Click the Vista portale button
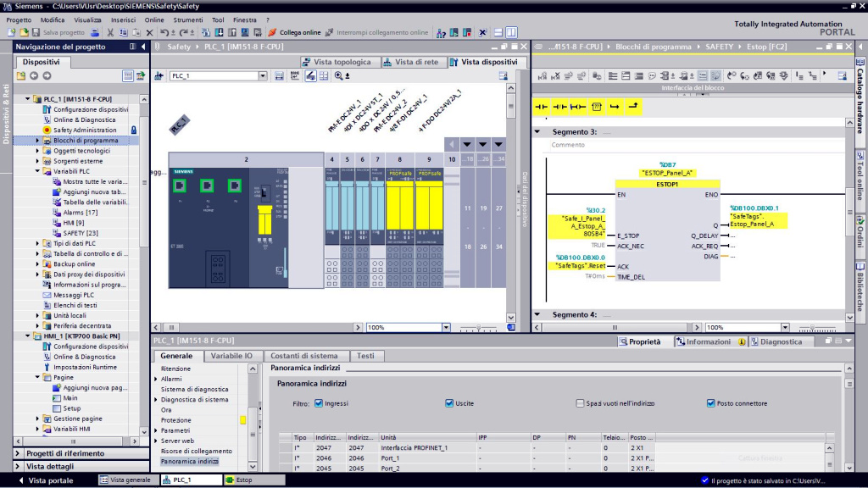Image resolution: width=868 pixels, height=488 pixels. [46, 480]
